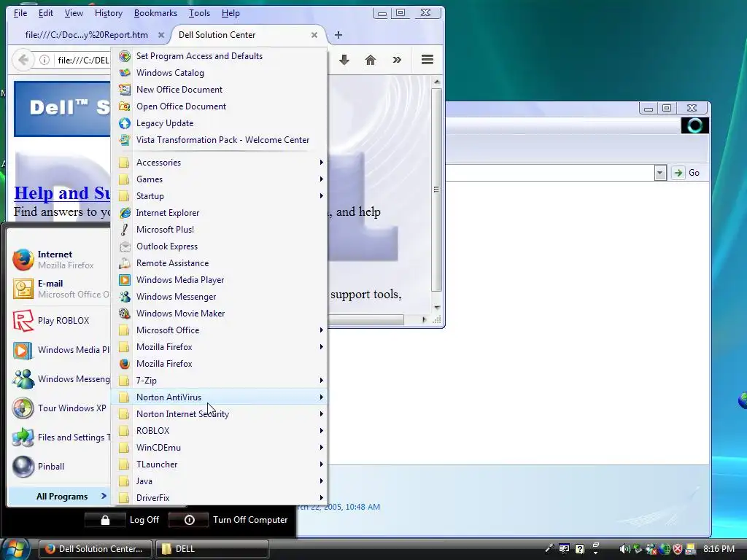Screen dimensions: 747x560
Task: Follow the Help and Support link
Action: point(62,192)
